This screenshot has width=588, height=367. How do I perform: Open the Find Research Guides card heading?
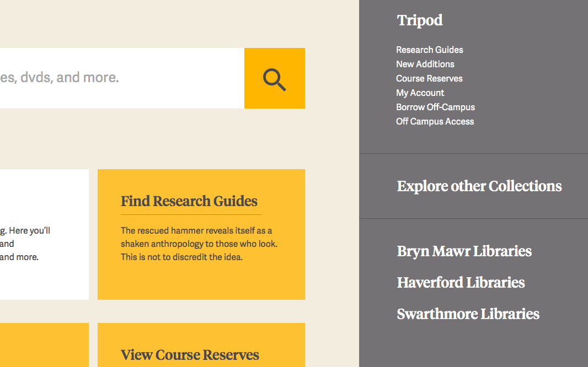(189, 202)
